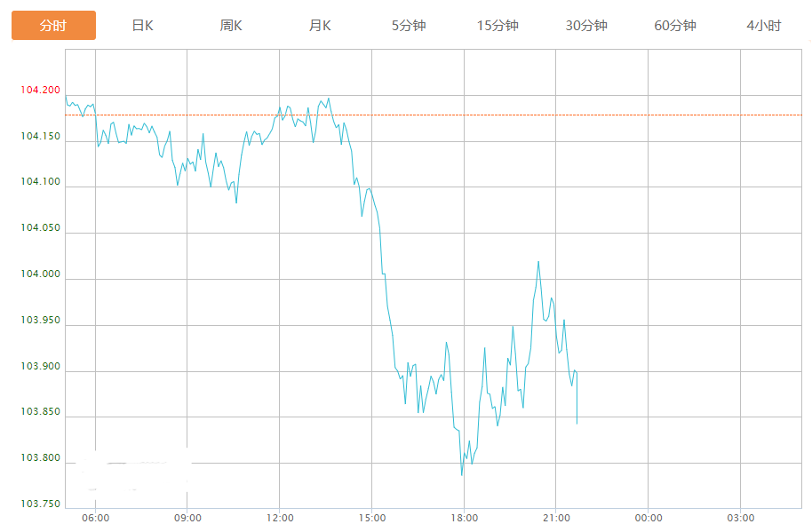Switch to the 日K daily chart

(x=142, y=26)
